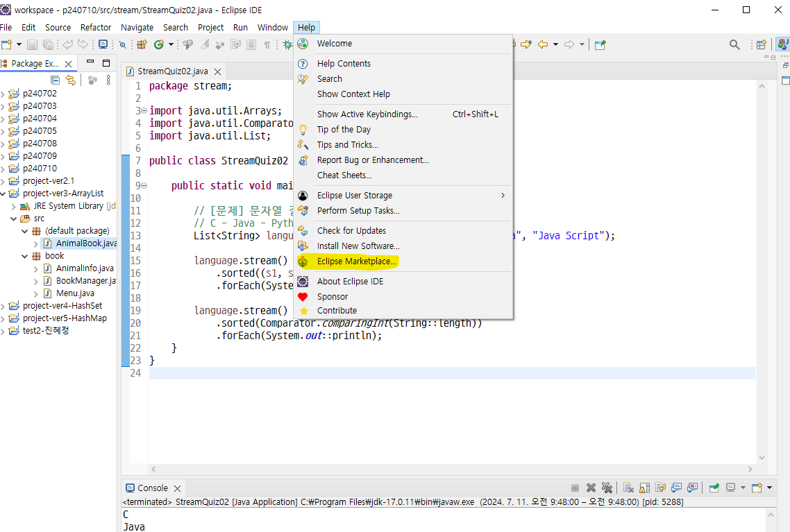Select project-ver5-HashMap project

pos(65,318)
